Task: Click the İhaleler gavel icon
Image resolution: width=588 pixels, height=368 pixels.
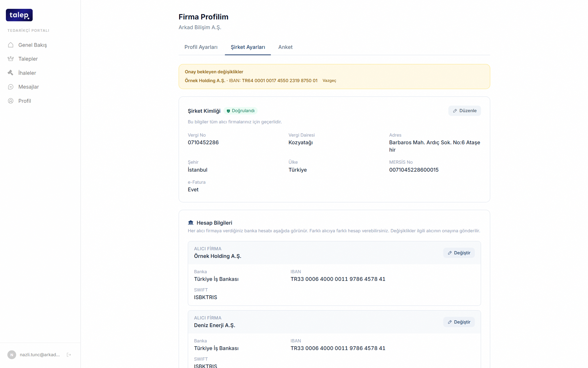Action: point(11,73)
